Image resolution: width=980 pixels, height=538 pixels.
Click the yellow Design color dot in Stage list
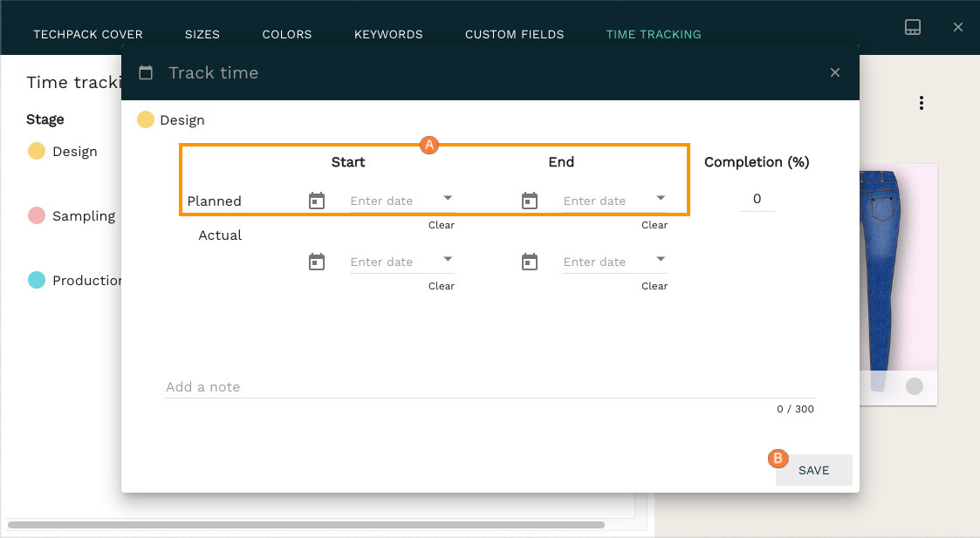[x=37, y=151]
